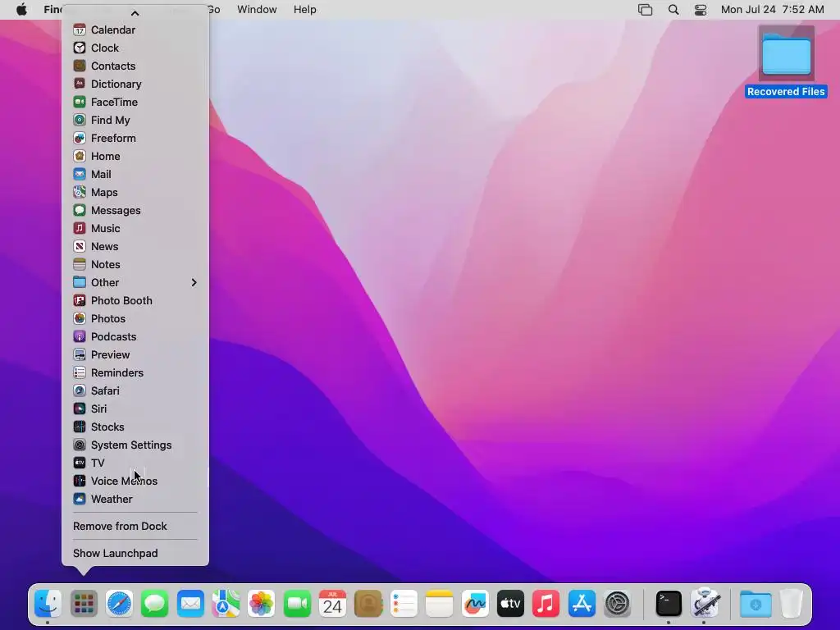Select Find My in the menu
This screenshot has height=630, width=840.
click(x=135, y=120)
